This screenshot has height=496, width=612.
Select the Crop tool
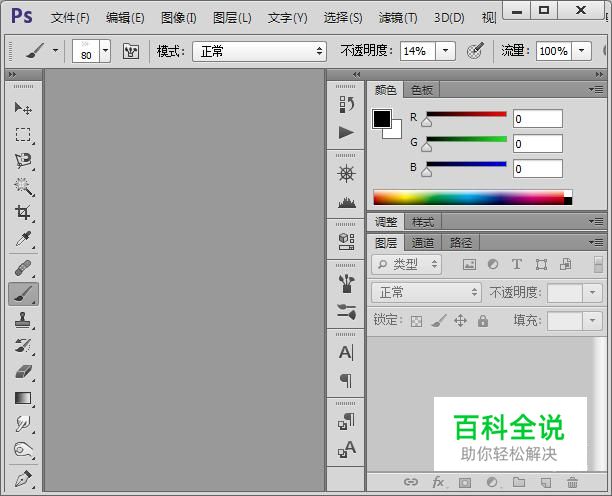click(x=23, y=213)
